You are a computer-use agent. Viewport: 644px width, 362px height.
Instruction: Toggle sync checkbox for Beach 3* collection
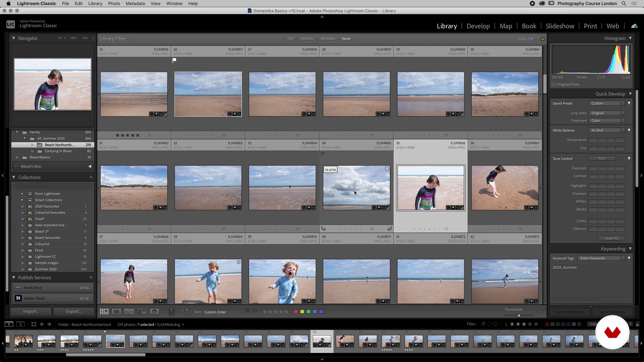click(x=14, y=231)
